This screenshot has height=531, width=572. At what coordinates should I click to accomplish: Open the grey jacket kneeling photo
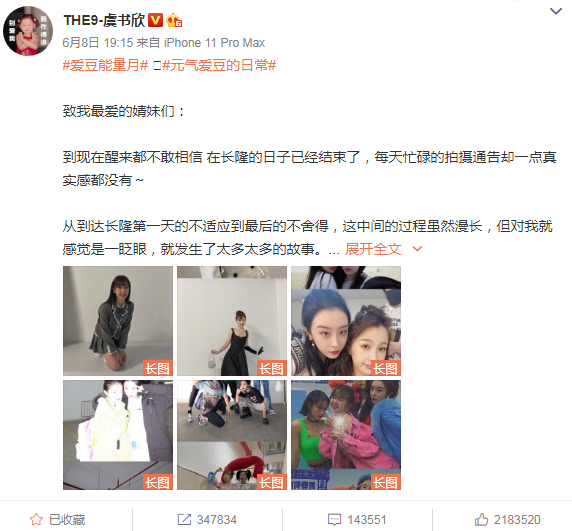tap(118, 321)
